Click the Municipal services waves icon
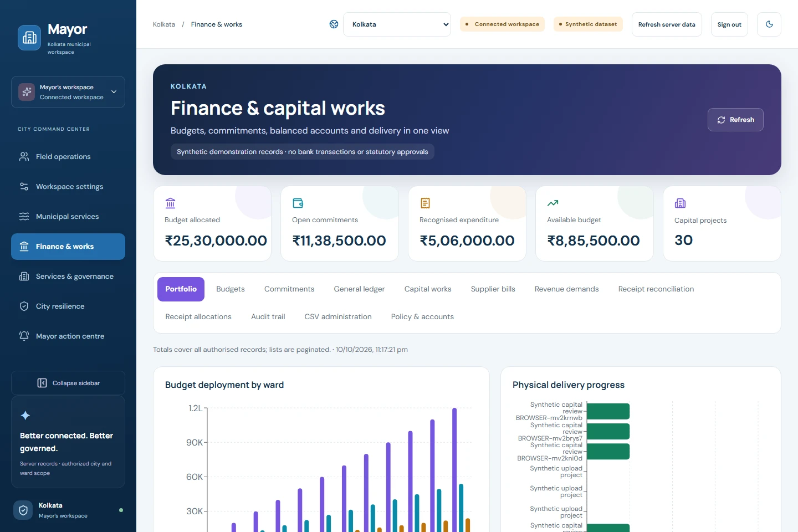 pyautogui.click(x=24, y=217)
